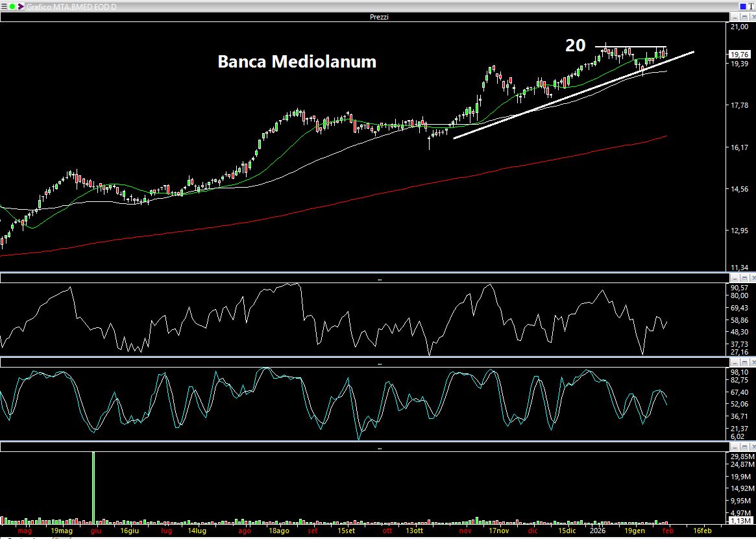This screenshot has height=539, width=756.
Task: Click the 19mag date axis label
Action: [x=62, y=531]
